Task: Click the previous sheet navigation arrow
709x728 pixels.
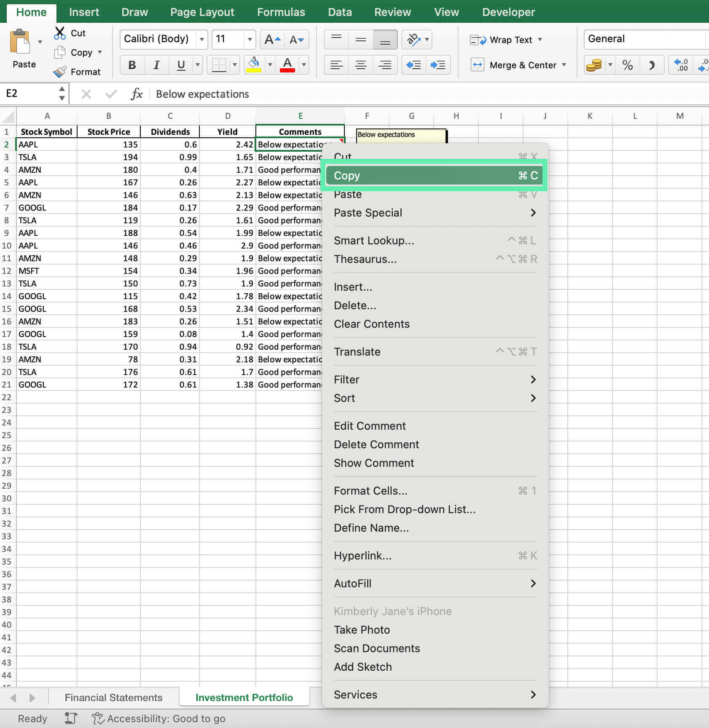Action: coord(13,698)
